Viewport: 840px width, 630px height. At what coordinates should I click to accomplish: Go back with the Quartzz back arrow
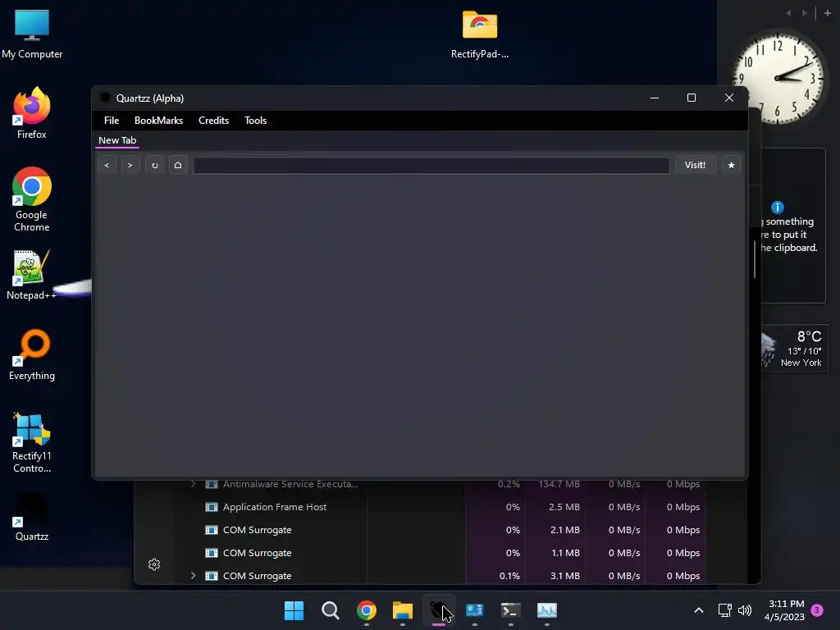pyautogui.click(x=107, y=165)
